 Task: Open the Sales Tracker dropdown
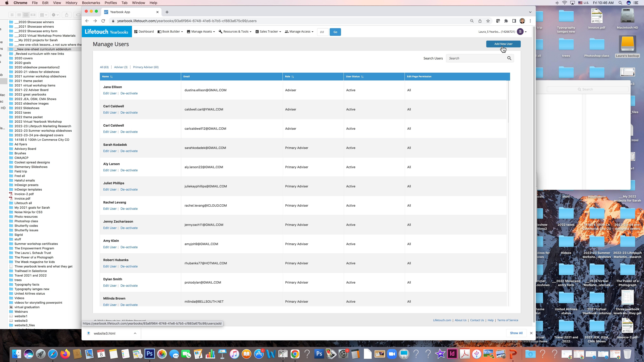pos(268,32)
